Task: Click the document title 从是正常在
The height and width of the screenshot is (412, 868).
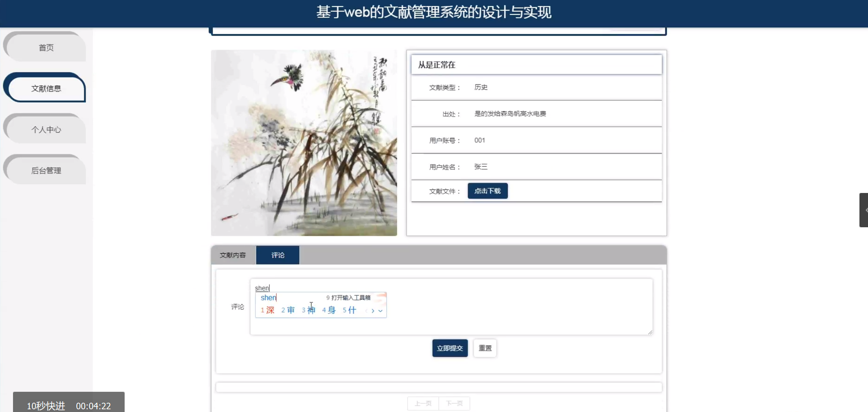Action: tap(437, 65)
